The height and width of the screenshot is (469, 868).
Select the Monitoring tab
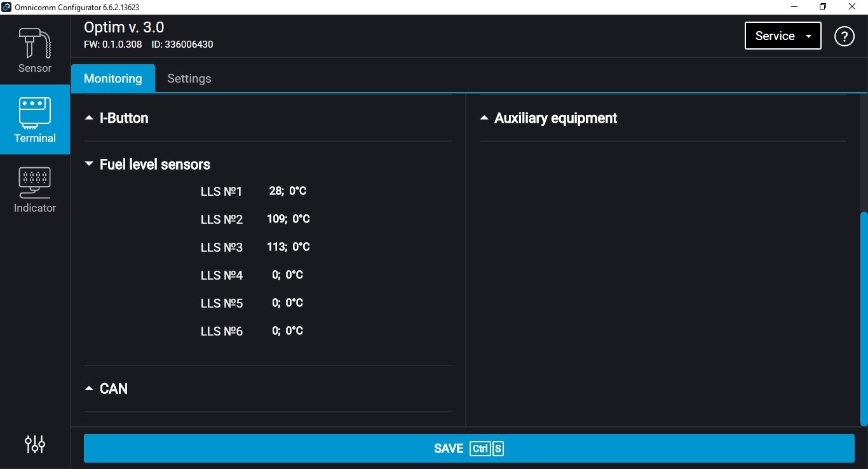coord(112,79)
